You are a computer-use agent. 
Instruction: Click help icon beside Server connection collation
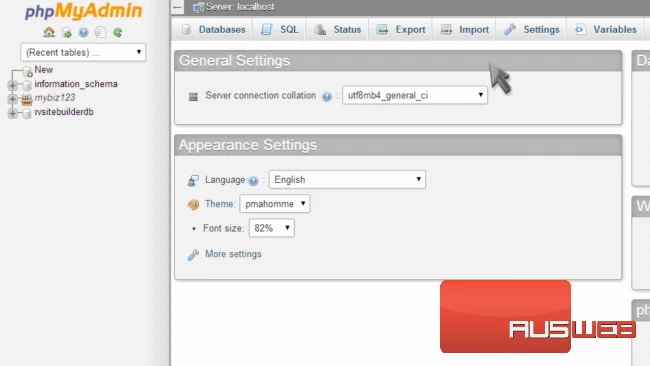(x=327, y=97)
